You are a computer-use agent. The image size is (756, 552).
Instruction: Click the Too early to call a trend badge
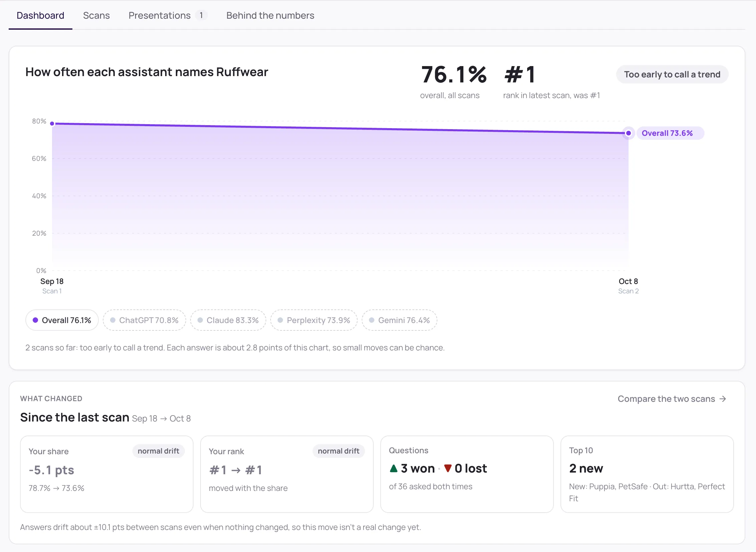672,74
